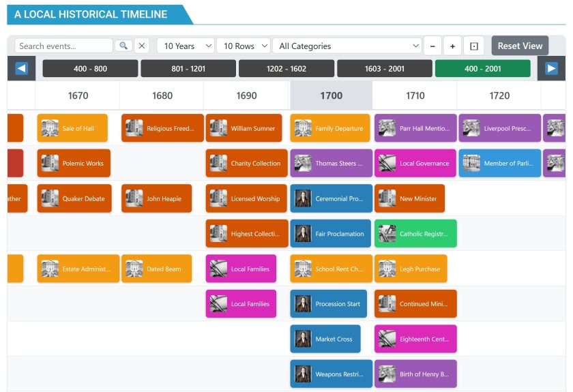
Task: Switch to the 400 - 800 range
Action: coord(91,69)
